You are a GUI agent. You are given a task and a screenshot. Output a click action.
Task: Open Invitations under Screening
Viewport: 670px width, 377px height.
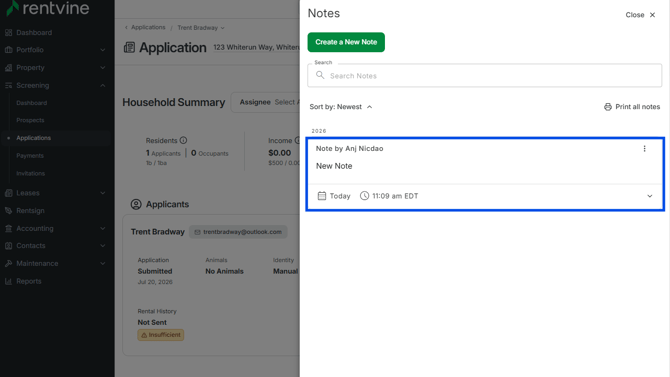click(30, 174)
